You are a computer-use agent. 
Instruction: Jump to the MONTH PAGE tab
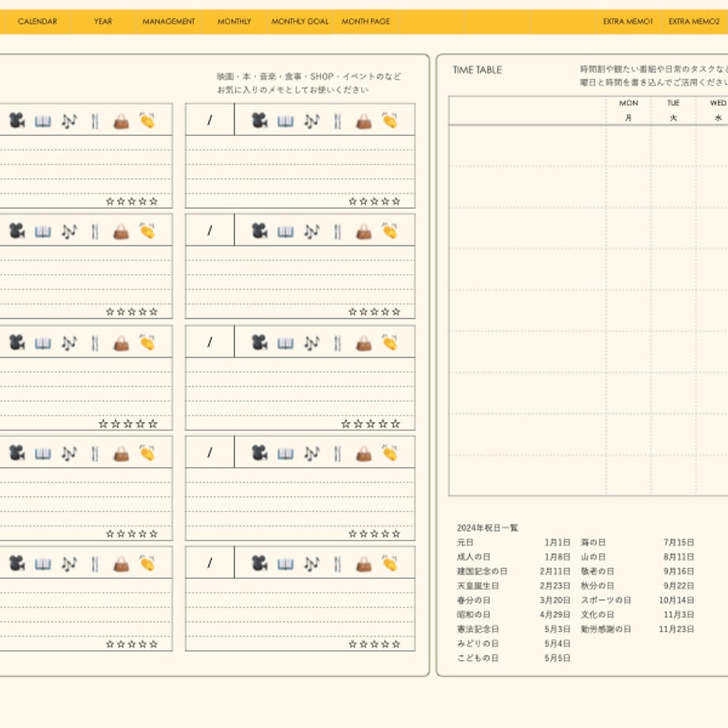(366, 21)
